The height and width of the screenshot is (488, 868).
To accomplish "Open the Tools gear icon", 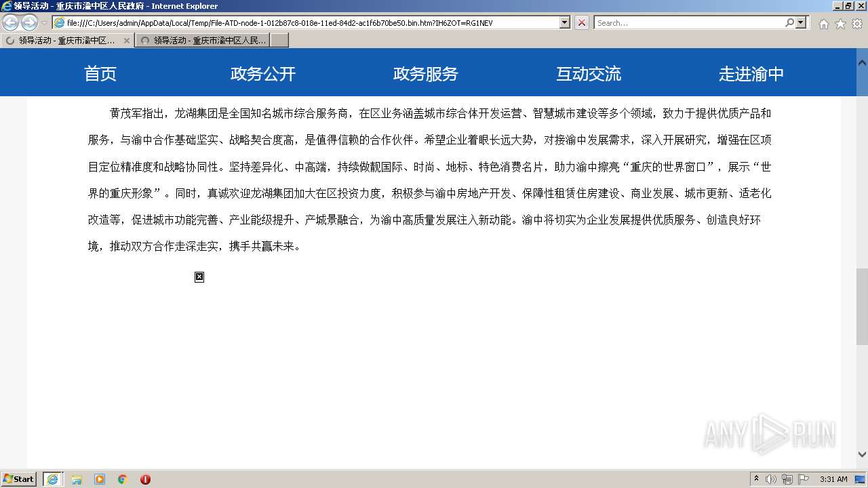I will click(857, 24).
